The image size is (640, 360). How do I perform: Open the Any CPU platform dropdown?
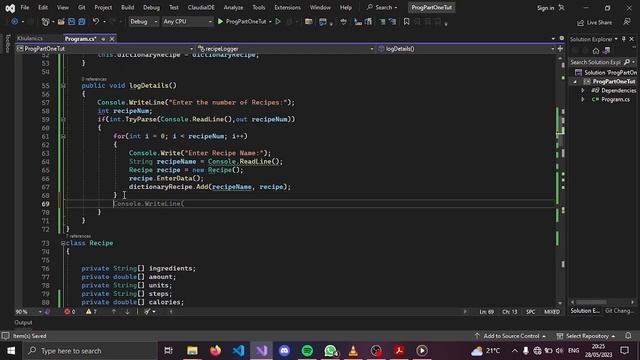tap(187, 22)
